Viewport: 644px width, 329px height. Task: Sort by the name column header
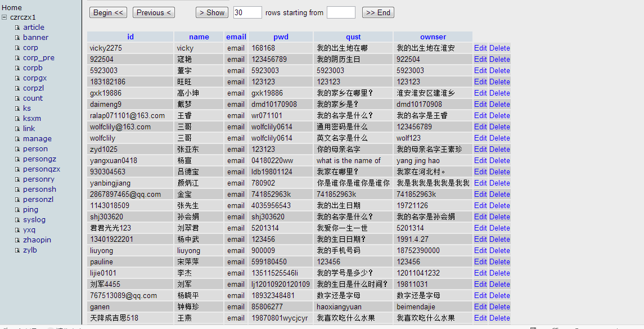199,37
